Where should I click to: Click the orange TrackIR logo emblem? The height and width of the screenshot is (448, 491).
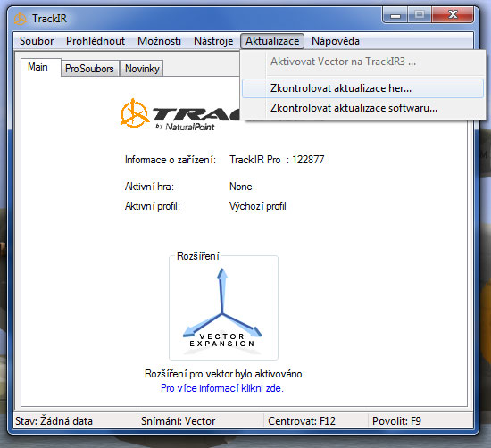pyautogui.click(x=135, y=113)
